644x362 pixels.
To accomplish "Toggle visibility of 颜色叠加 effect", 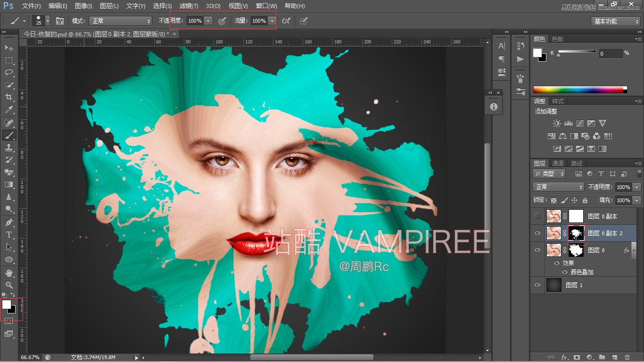I will coord(565,272).
